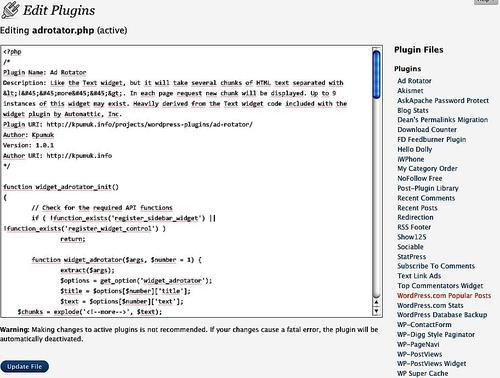Click the 'Version: 1.0.1' line
The width and height of the screenshot is (500, 378).
click(x=28, y=145)
